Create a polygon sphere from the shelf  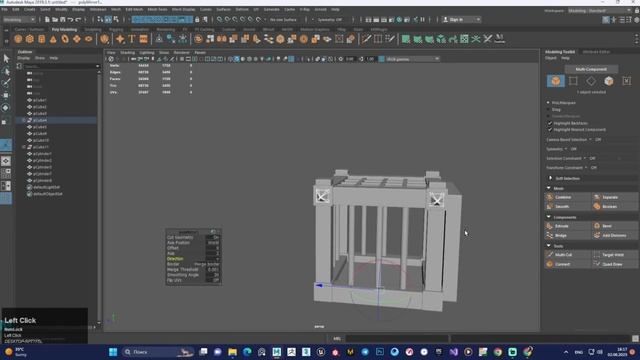point(18,39)
